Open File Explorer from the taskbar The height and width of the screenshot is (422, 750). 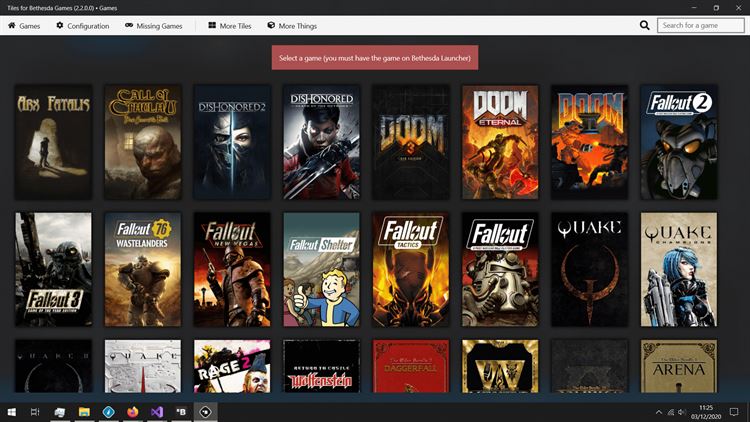[84, 412]
